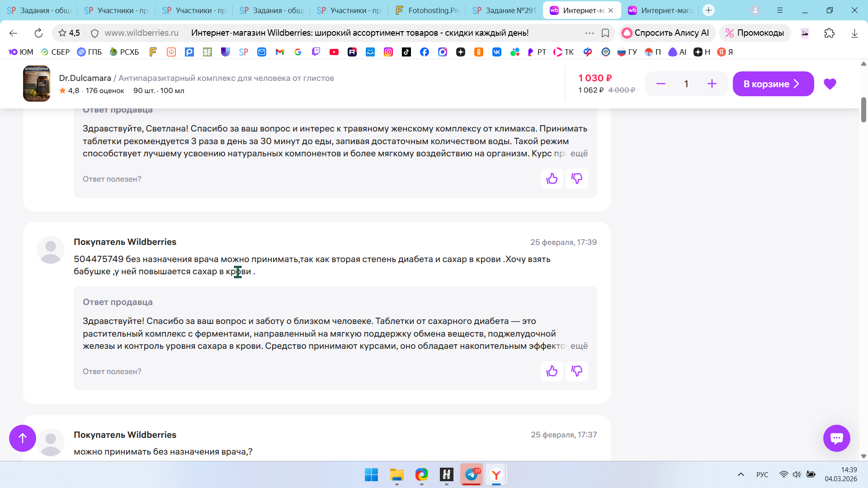The width and height of the screenshot is (868, 488).
Task: Click the browser bookmark icon
Action: pyautogui.click(x=605, y=33)
